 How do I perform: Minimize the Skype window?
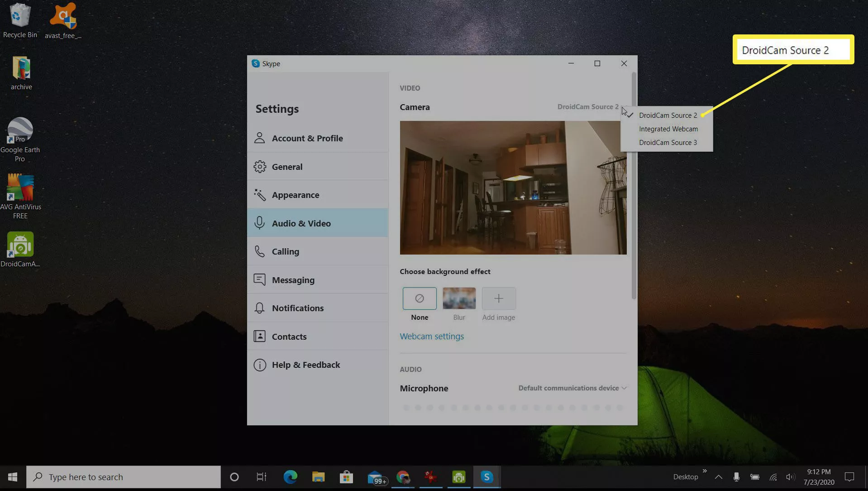(571, 63)
